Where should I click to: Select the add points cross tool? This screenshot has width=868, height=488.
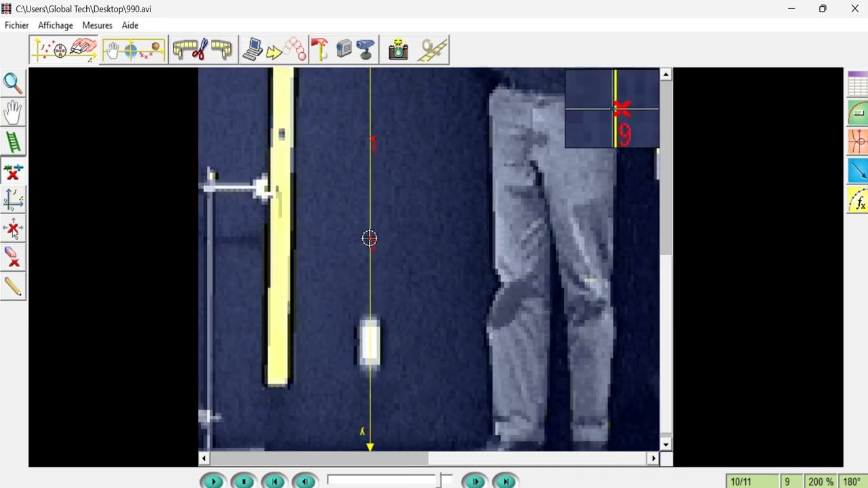coord(13,172)
